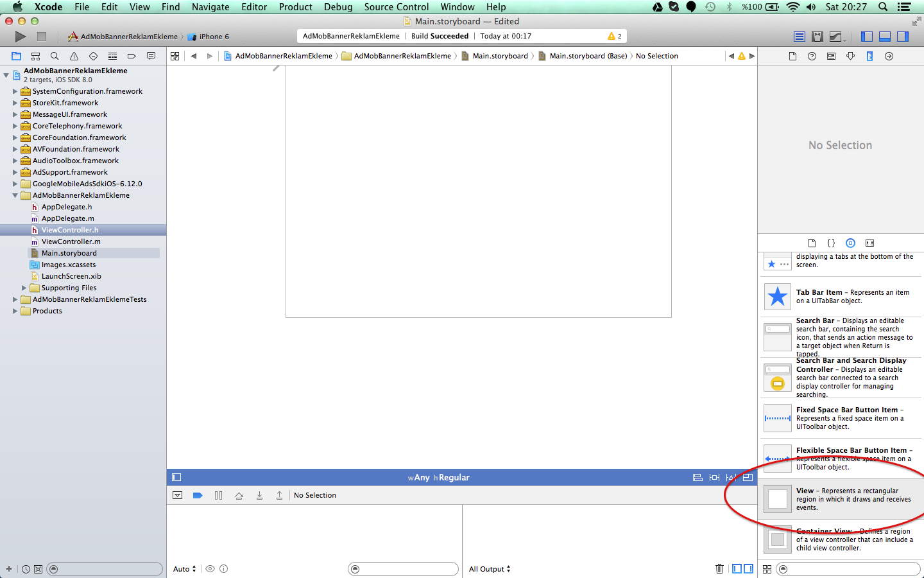924x578 pixels.
Task: Show the Identity inspector
Action: coord(831,56)
